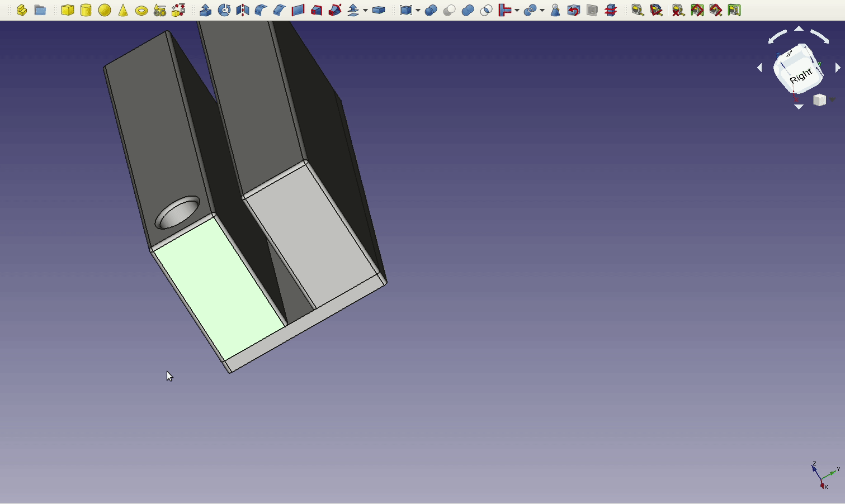
Task: Click the yellow Create Part icon
Action: [x=22, y=10]
